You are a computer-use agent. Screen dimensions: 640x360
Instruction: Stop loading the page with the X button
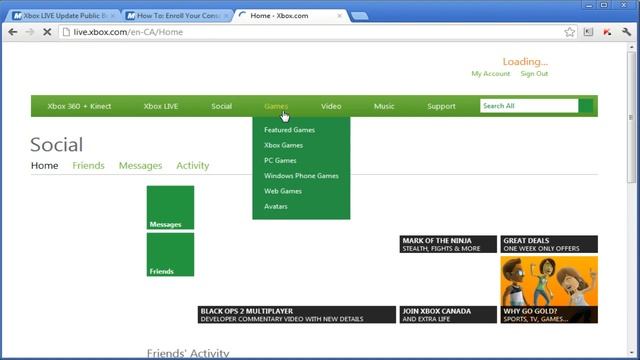point(47,32)
